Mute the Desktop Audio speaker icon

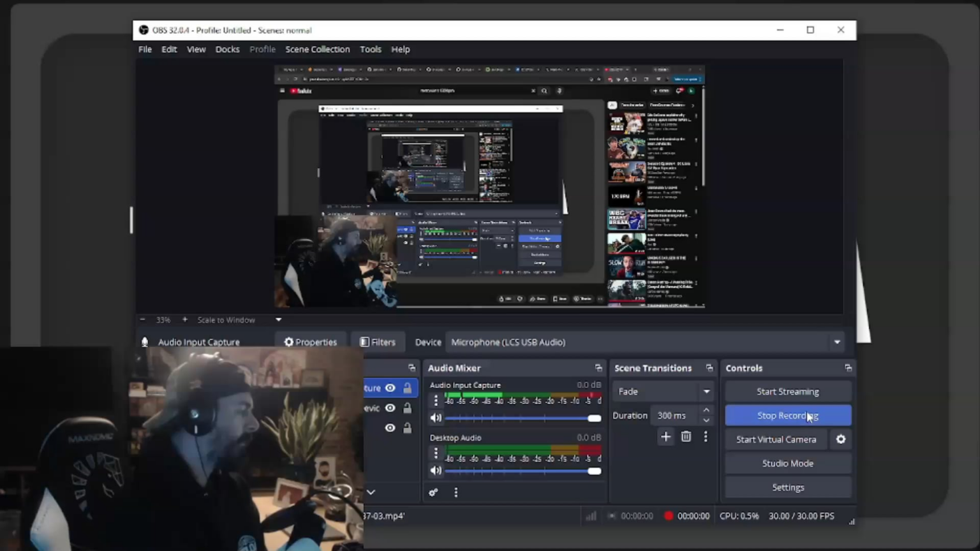(x=436, y=471)
